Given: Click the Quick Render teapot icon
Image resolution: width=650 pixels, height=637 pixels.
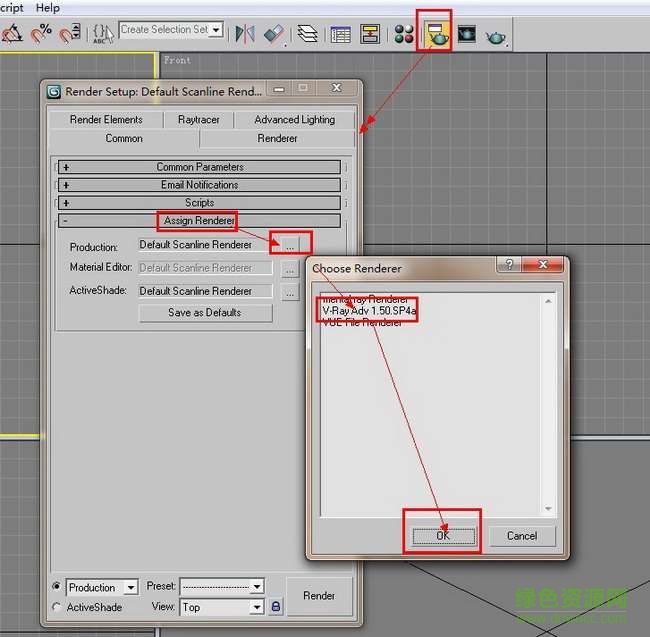Looking at the screenshot, I should point(496,36).
